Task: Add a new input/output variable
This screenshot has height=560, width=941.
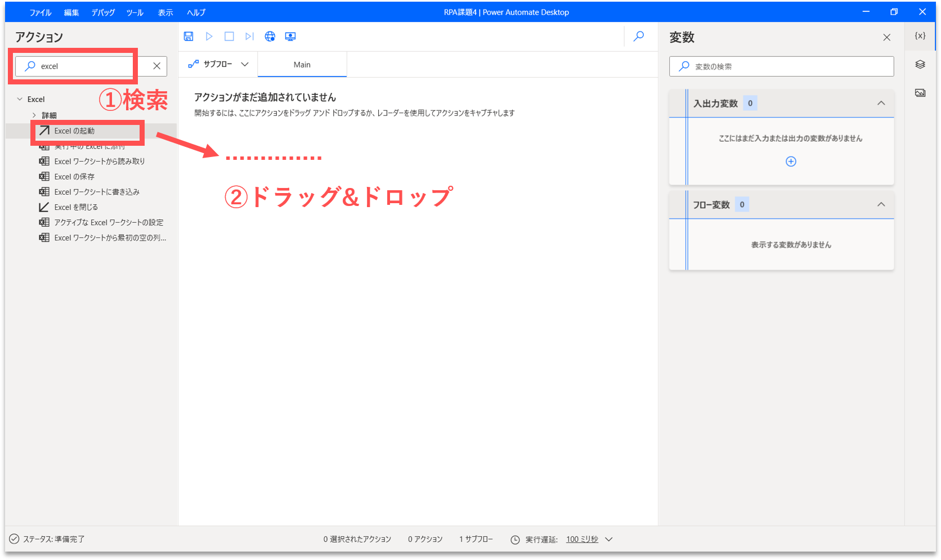Action: pyautogui.click(x=791, y=162)
